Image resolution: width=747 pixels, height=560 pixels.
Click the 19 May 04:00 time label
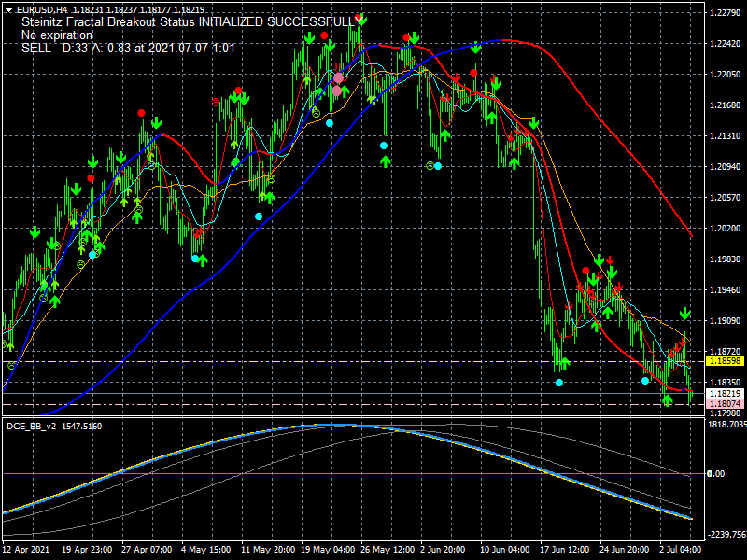pyautogui.click(x=328, y=550)
